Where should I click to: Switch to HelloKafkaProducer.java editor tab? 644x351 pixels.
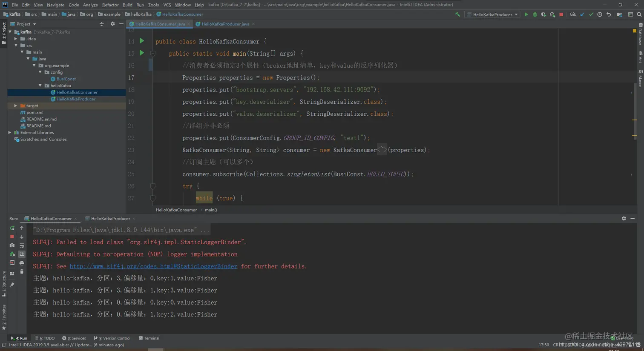(x=225, y=24)
